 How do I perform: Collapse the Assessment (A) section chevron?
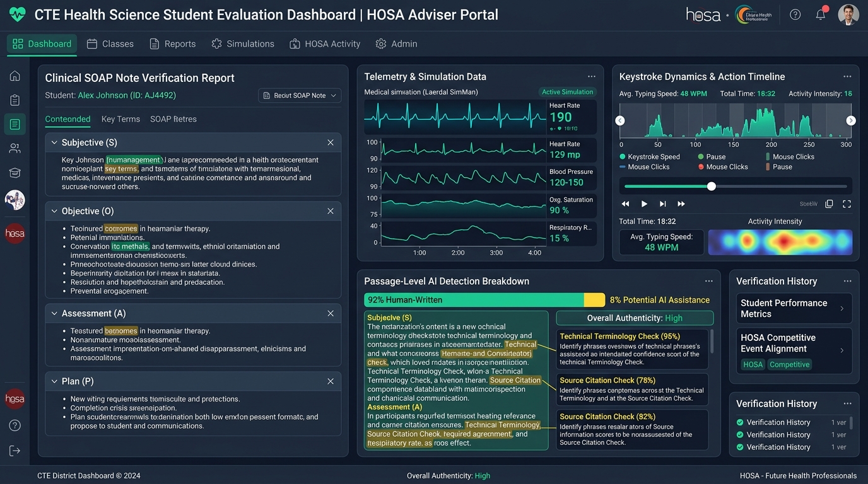[54, 313]
